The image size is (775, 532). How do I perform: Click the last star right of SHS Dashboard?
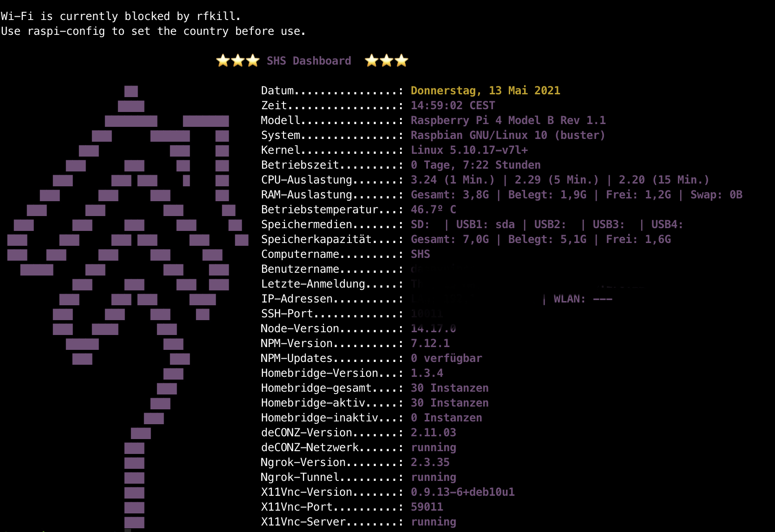point(401,61)
